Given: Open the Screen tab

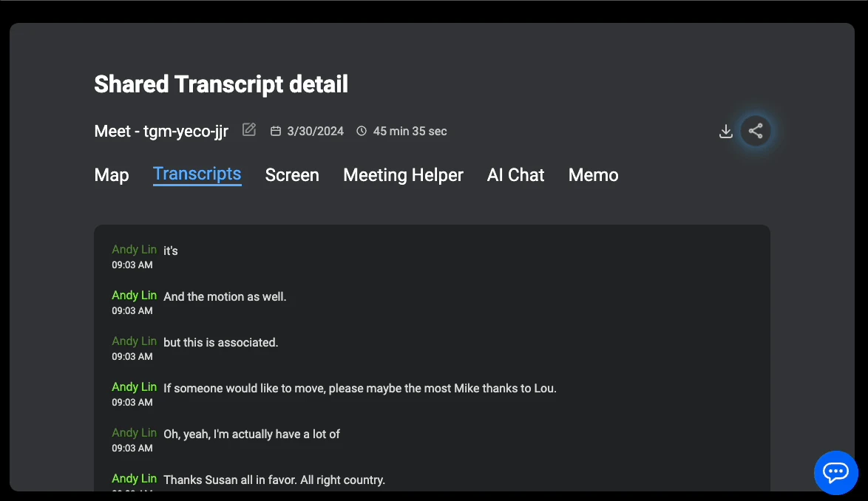Looking at the screenshot, I should [292, 175].
